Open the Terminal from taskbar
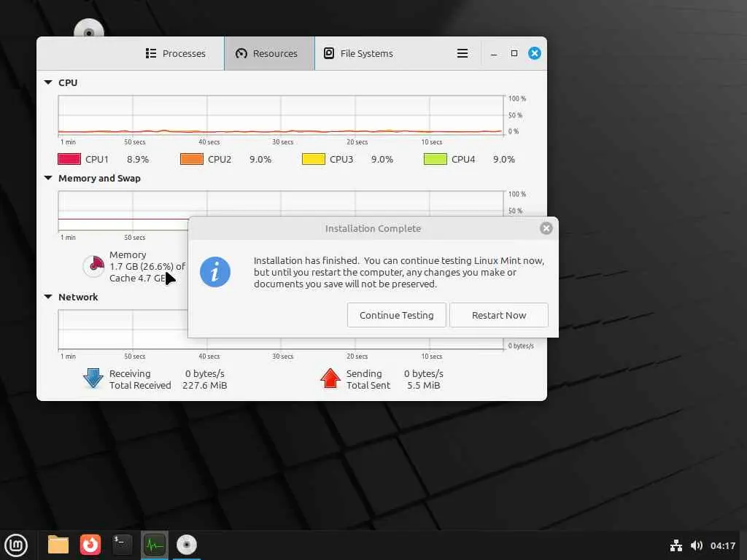Image resolution: width=747 pixels, height=560 pixels. click(122, 545)
